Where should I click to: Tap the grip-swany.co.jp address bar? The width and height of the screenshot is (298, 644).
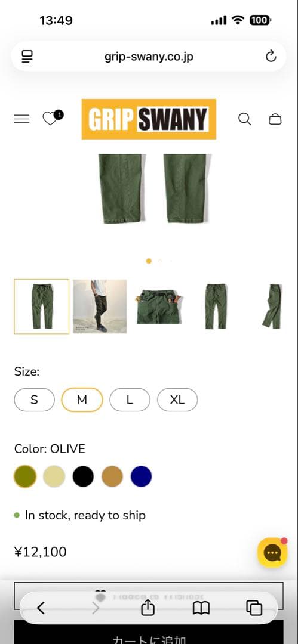coord(149,57)
